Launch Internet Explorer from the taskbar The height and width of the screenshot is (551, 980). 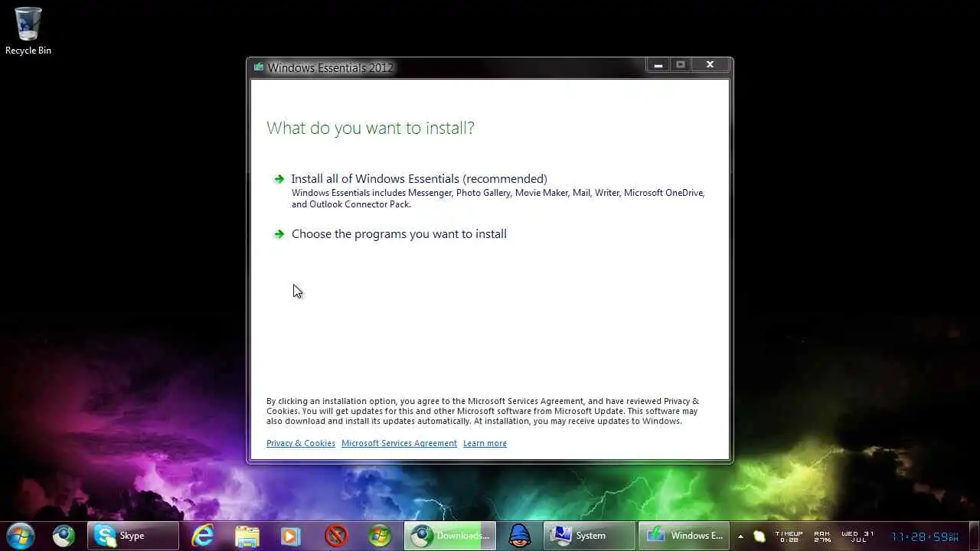[x=203, y=536]
